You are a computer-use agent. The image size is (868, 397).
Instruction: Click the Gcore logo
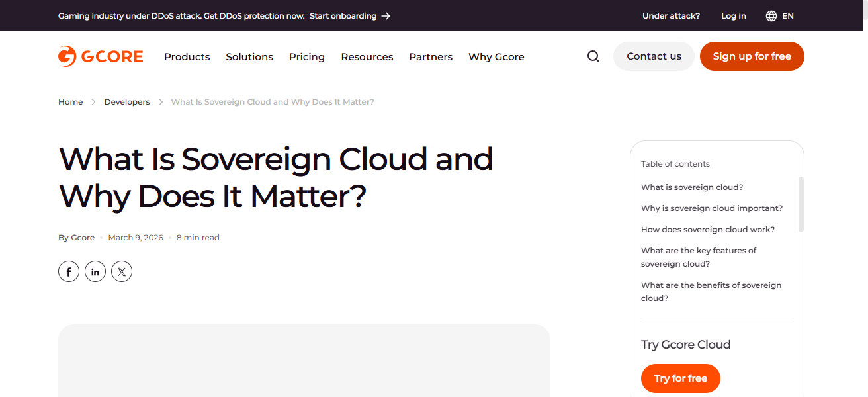coord(100,56)
